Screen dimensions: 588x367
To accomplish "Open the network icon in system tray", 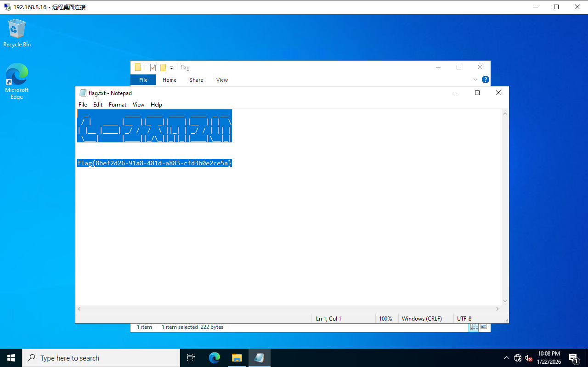I will (518, 358).
